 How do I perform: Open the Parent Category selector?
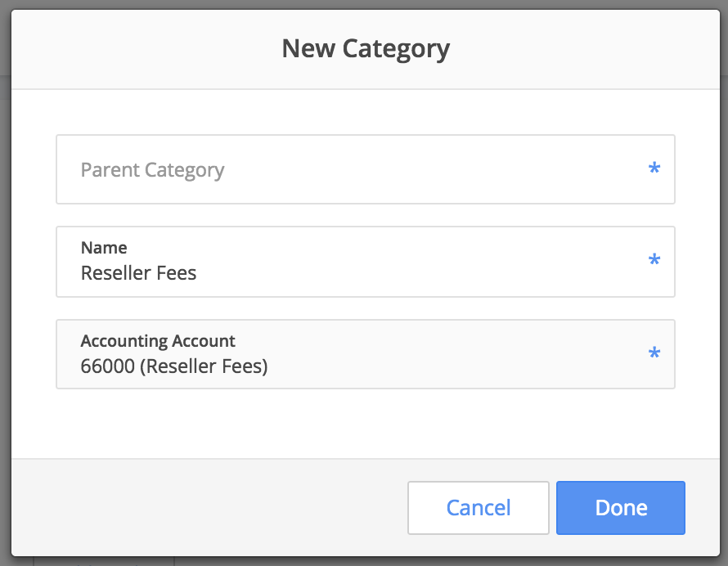366,169
